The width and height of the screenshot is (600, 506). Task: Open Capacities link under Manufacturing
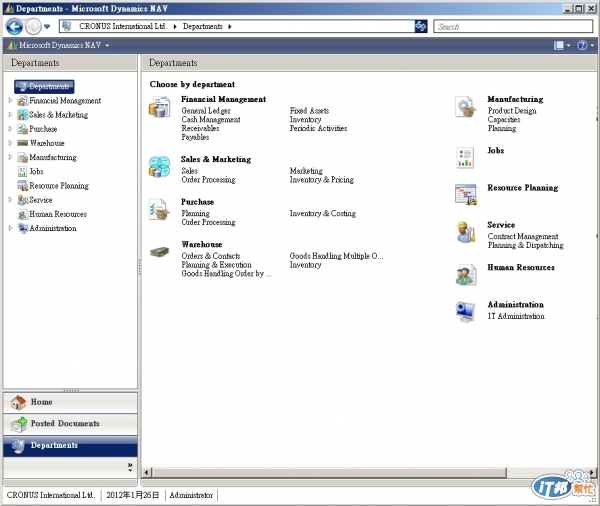coord(504,119)
